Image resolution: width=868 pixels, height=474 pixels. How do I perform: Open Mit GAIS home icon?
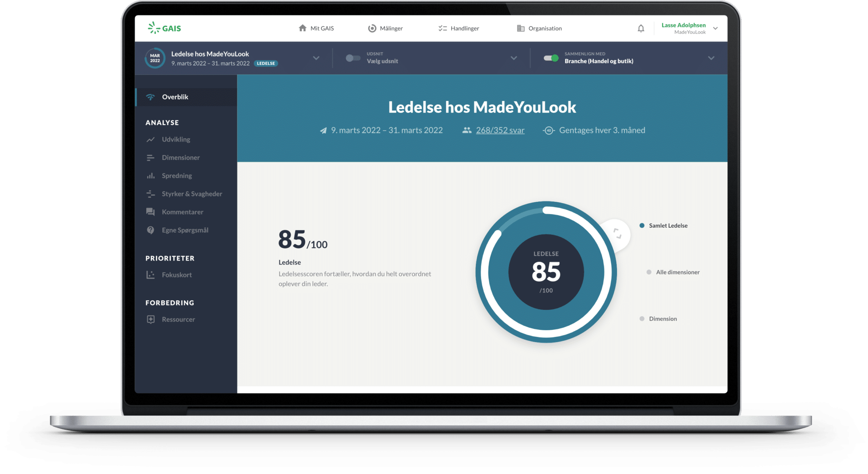(x=303, y=28)
